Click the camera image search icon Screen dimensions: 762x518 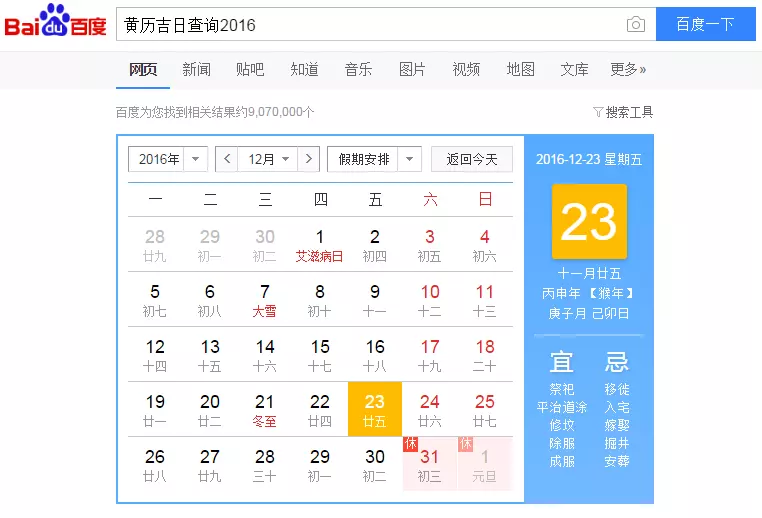click(x=635, y=25)
